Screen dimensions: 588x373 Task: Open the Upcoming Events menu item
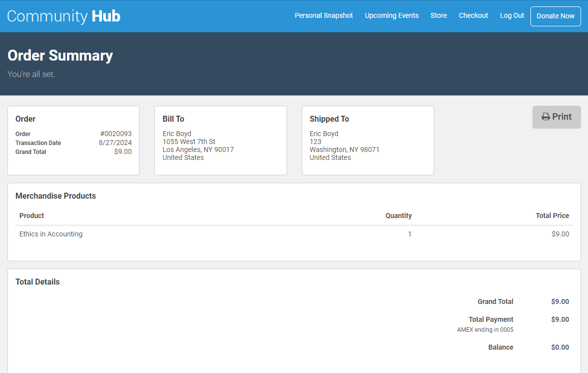click(391, 15)
